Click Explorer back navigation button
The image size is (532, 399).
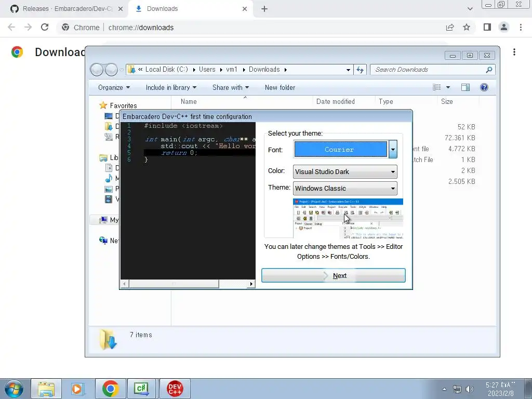coord(97,70)
